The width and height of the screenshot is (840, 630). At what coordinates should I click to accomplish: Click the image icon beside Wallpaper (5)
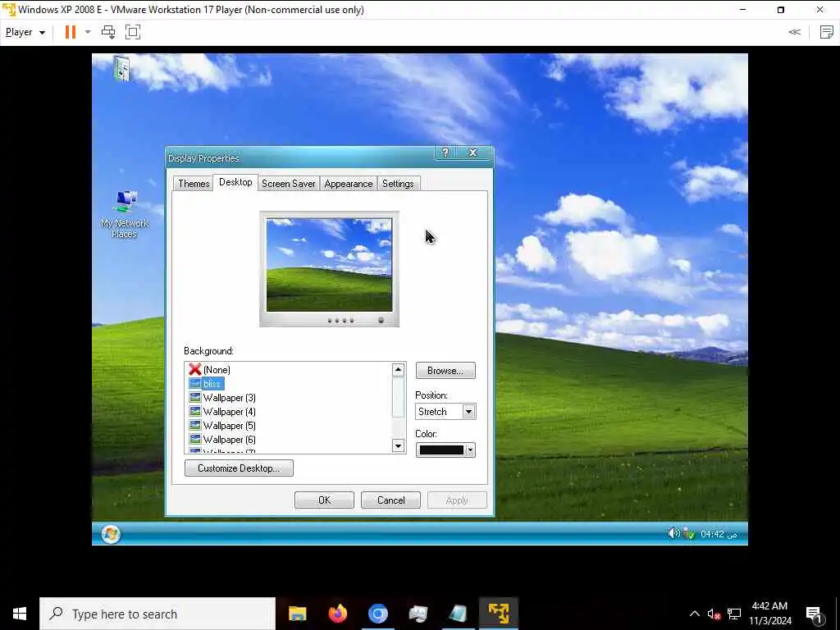tap(195, 426)
